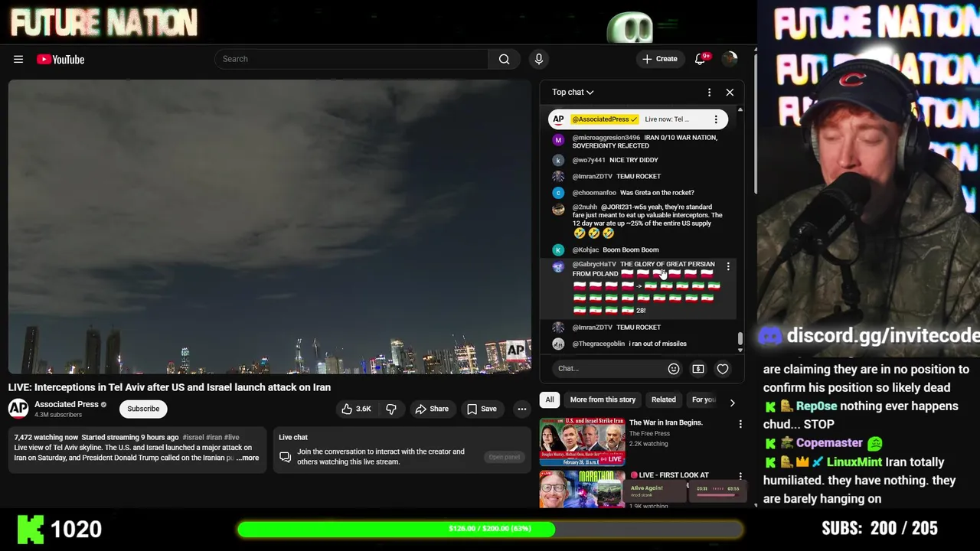Save the video to a playlist
This screenshot has width=980, height=551.
point(482,409)
